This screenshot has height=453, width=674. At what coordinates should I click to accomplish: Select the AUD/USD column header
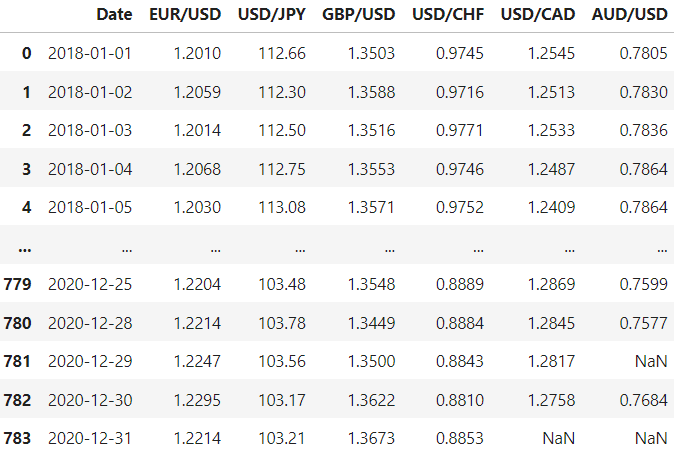click(x=629, y=14)
